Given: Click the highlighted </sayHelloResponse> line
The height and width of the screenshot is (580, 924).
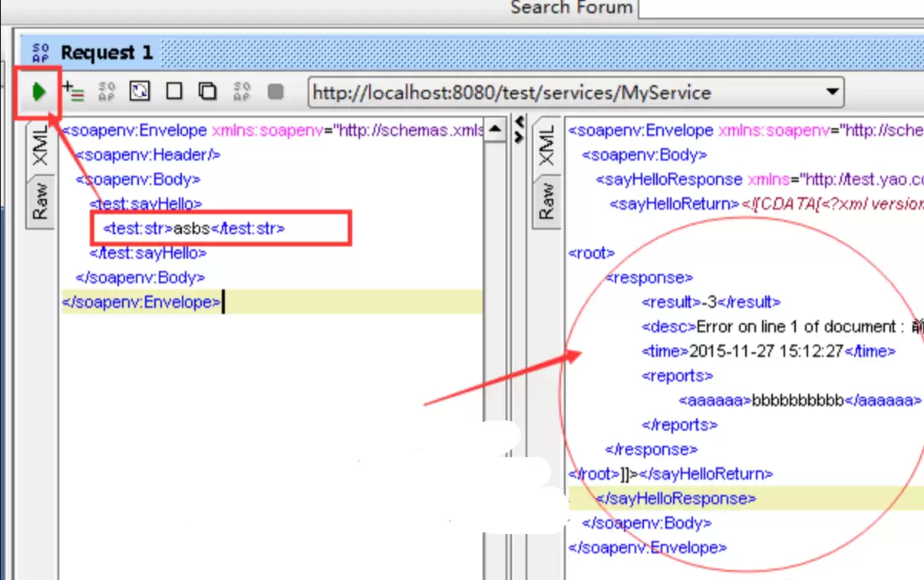Looking at the screenshot, I should point(675,498).
